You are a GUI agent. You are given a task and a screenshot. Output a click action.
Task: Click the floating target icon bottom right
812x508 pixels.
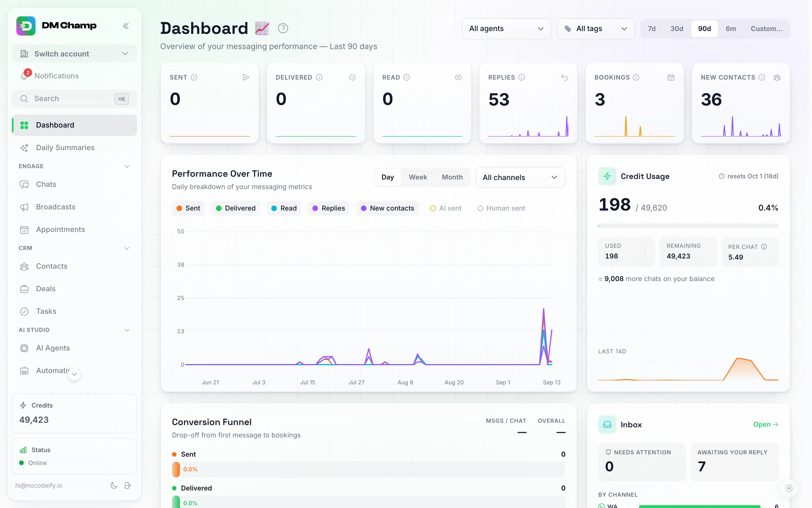pos(789,488)
